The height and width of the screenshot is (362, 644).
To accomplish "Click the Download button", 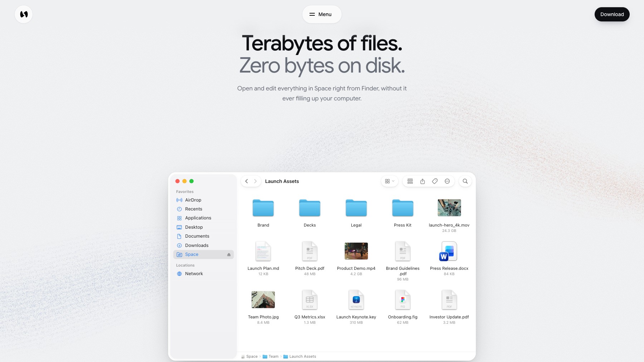I will [x=612, y=14].
